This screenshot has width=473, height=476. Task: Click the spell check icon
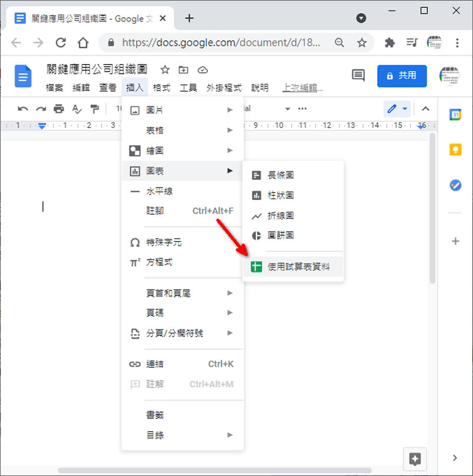pos(77,109)
